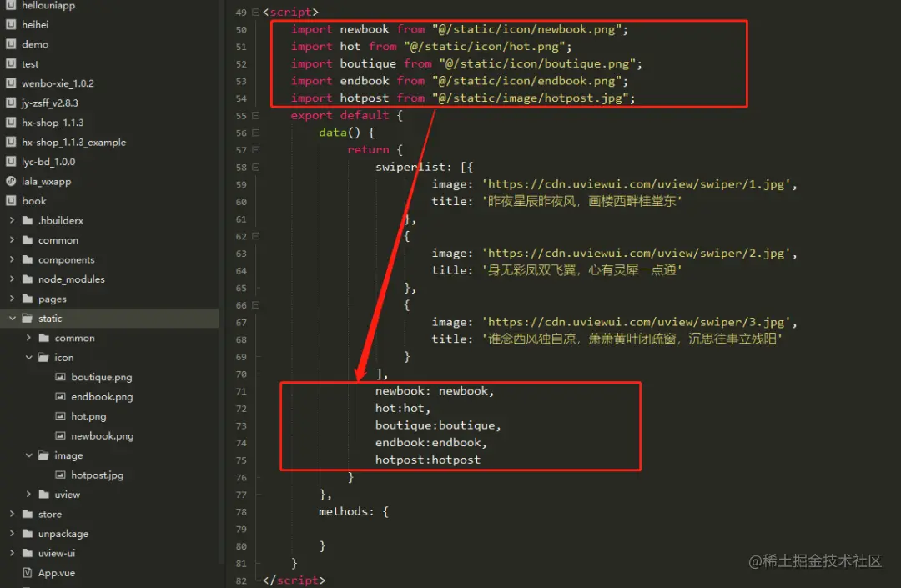Click the hotpost.jpg image file icon
This screenshot has height=588, width=901.
(60, 475)
